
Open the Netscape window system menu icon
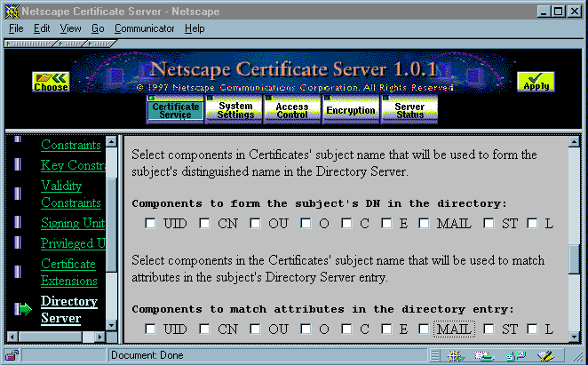coord(12,12)
